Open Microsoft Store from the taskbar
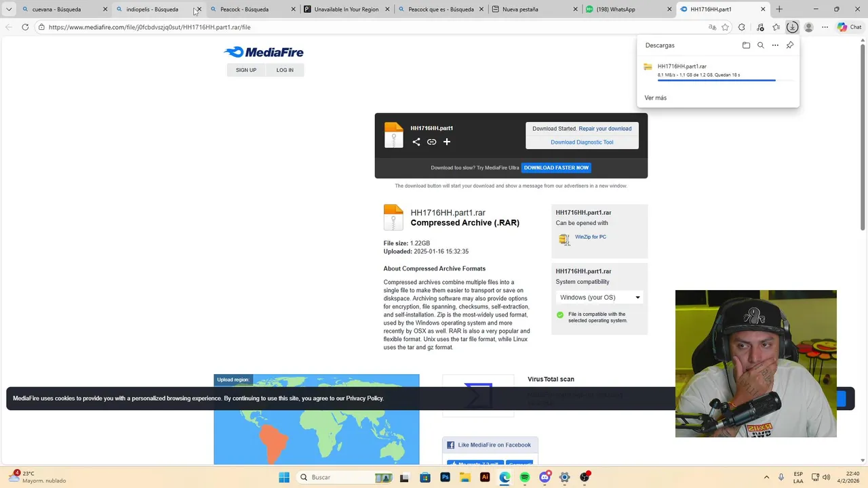Screen dimensions: 868x488 [425, 477]
